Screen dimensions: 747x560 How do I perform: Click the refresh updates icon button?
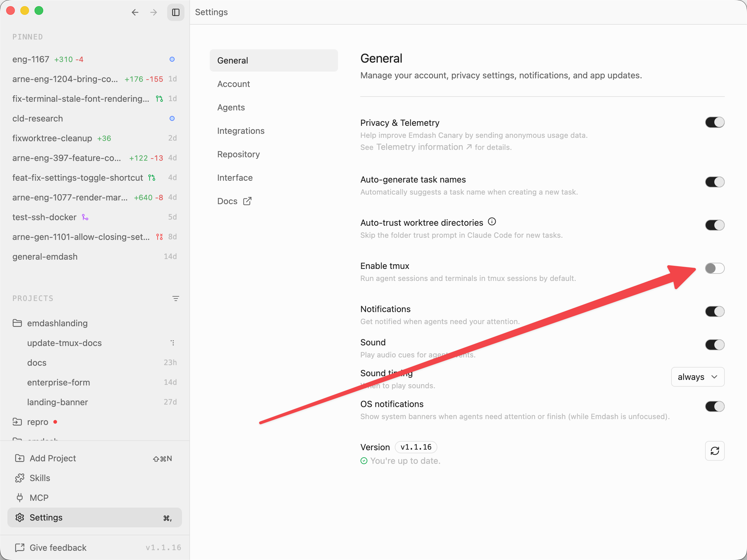(x=715, y=451)
